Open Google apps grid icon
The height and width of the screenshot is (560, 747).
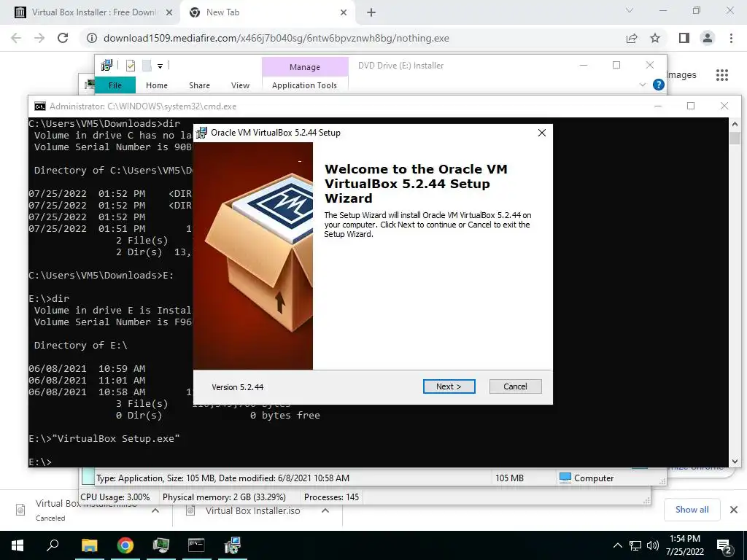(722, 75)
